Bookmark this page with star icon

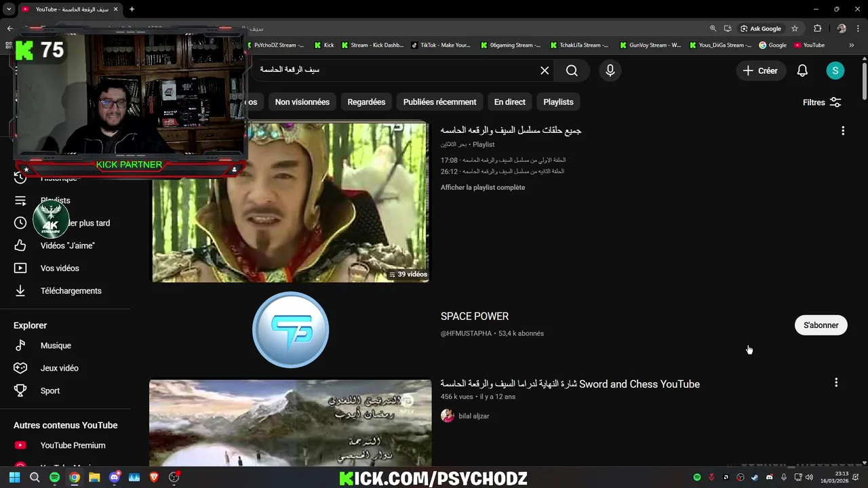coord(795,28)
